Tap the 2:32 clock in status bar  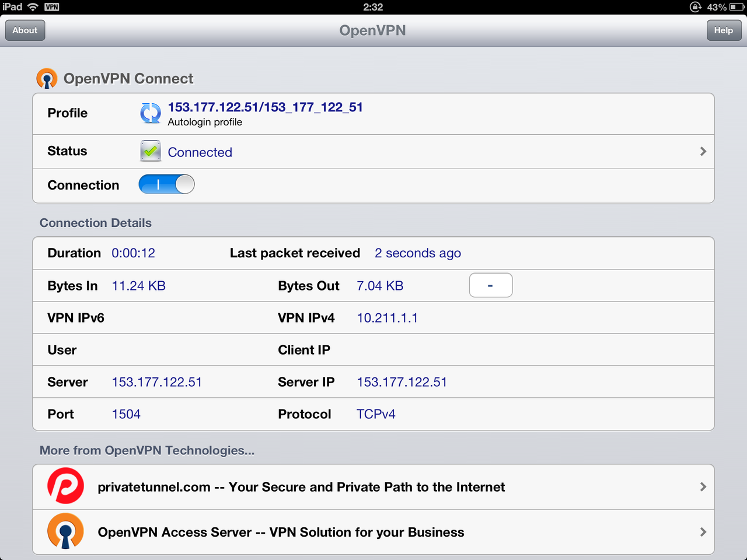tap(373, 7)
